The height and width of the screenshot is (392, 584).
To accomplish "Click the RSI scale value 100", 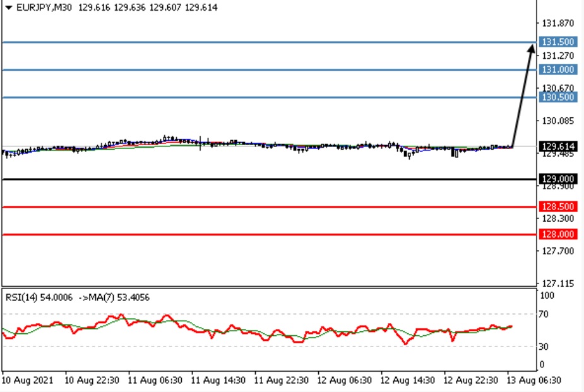I will (x=547, y=295).
